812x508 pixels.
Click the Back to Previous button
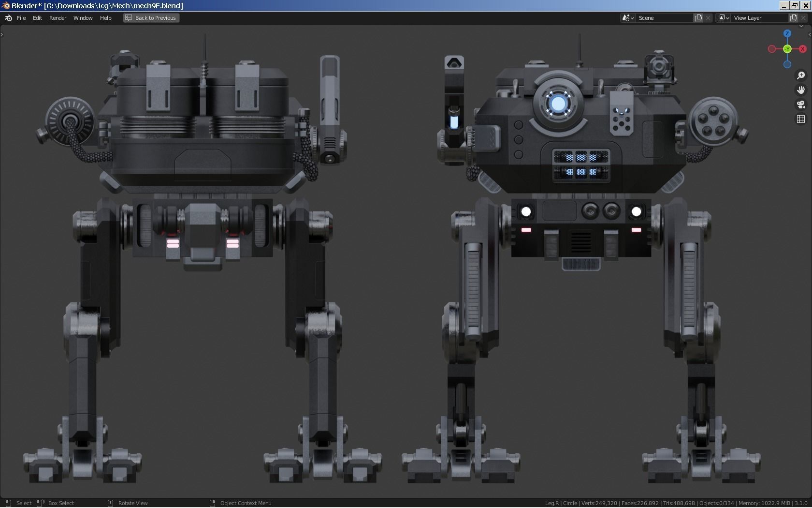pos(151,18)
